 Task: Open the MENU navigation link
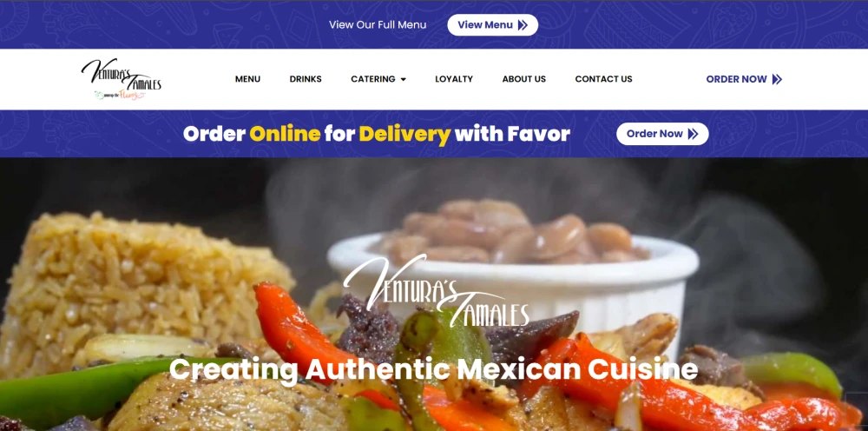click(x=247, y=79)
